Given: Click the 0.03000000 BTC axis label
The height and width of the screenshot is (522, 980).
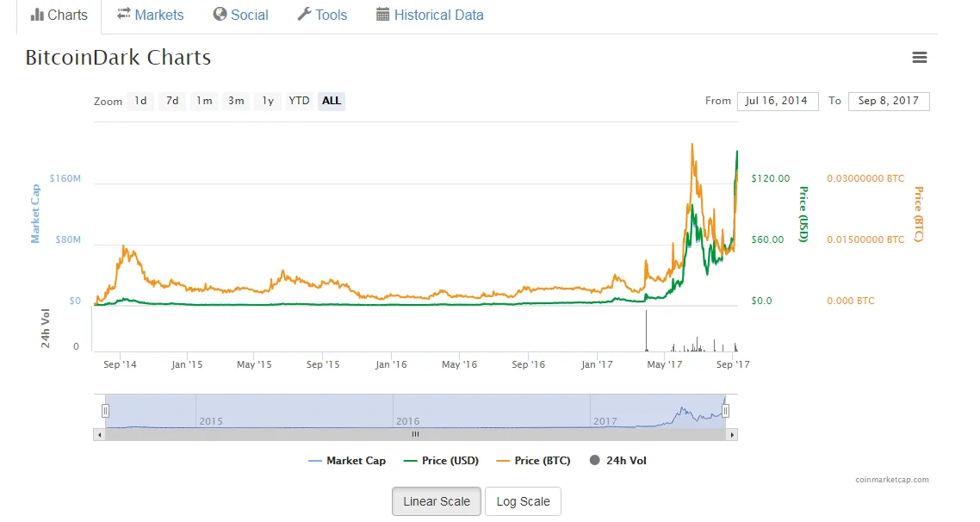Looking at the screenshot, I should pos(865,179).
